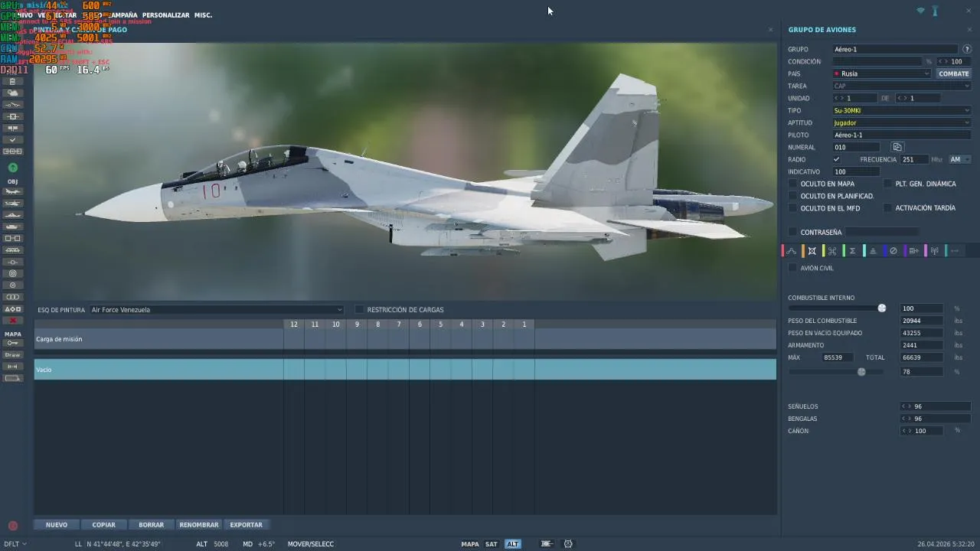Select the ground vehicle group tool
The width and height of the screenshot is (980, 551).
coord(12,227)
